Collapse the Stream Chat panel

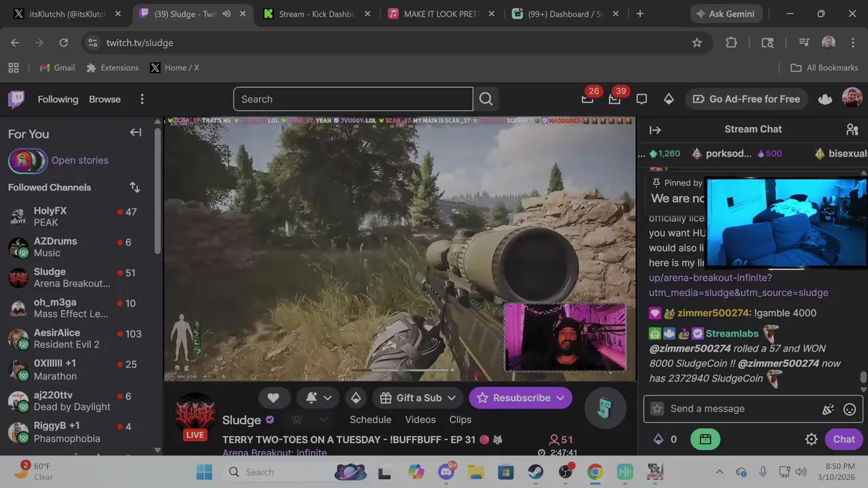(655, 129)
